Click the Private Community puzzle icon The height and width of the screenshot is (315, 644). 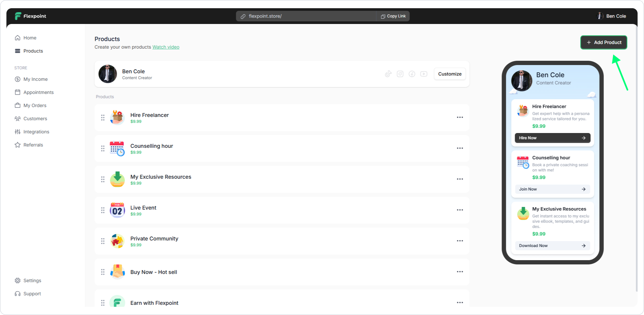click(x=117, y=241)
